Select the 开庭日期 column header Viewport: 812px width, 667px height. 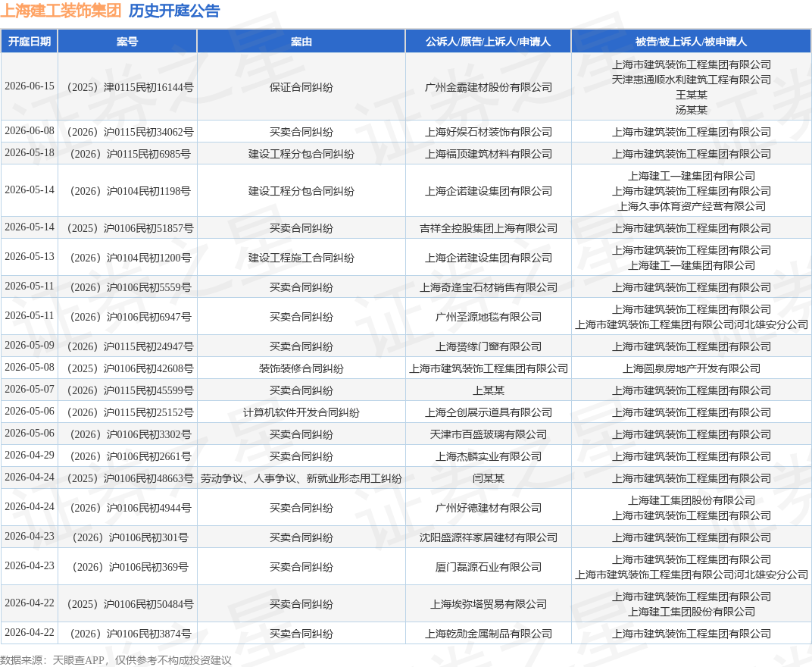click(30, 42)
